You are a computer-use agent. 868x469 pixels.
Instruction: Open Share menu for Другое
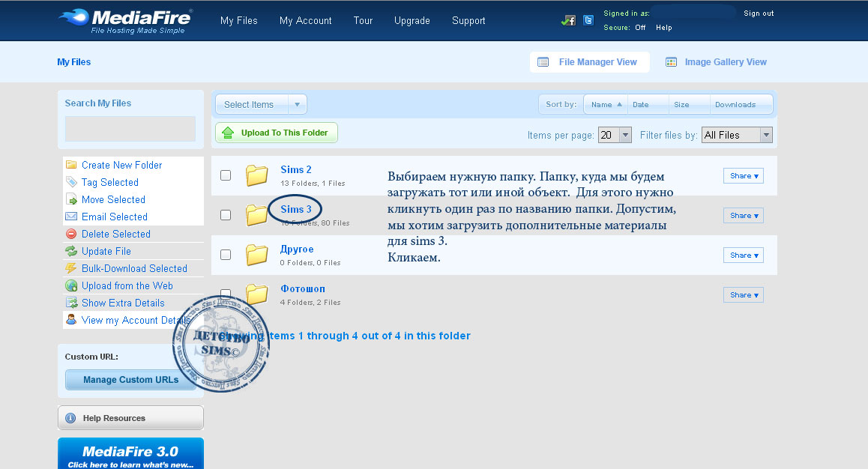coord(744,255)
